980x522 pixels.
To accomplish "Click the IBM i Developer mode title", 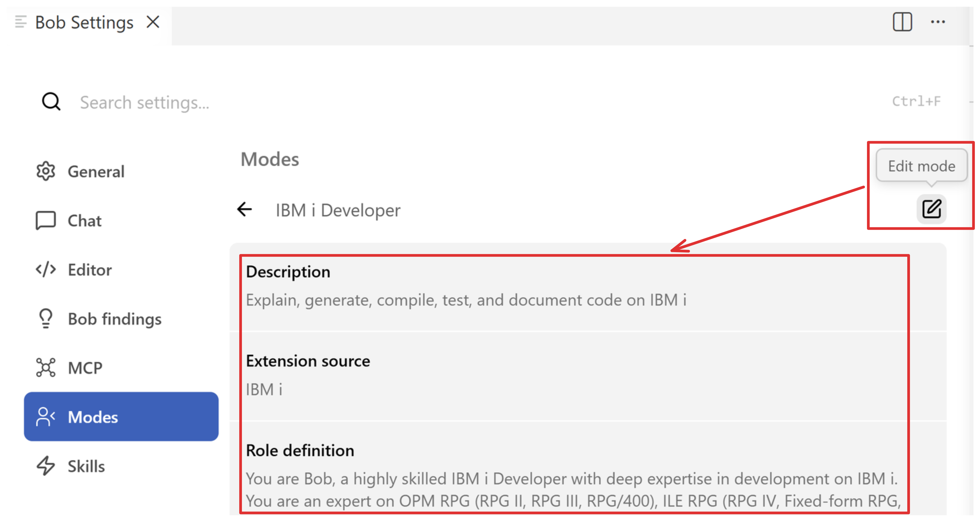I will click(x=338, y=210).
